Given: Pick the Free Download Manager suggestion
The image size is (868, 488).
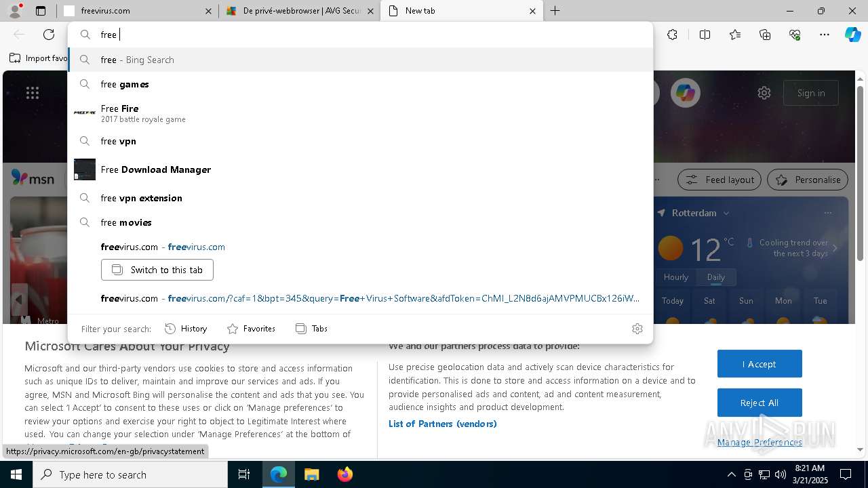Looking at the screenshot, I should 360,169.
